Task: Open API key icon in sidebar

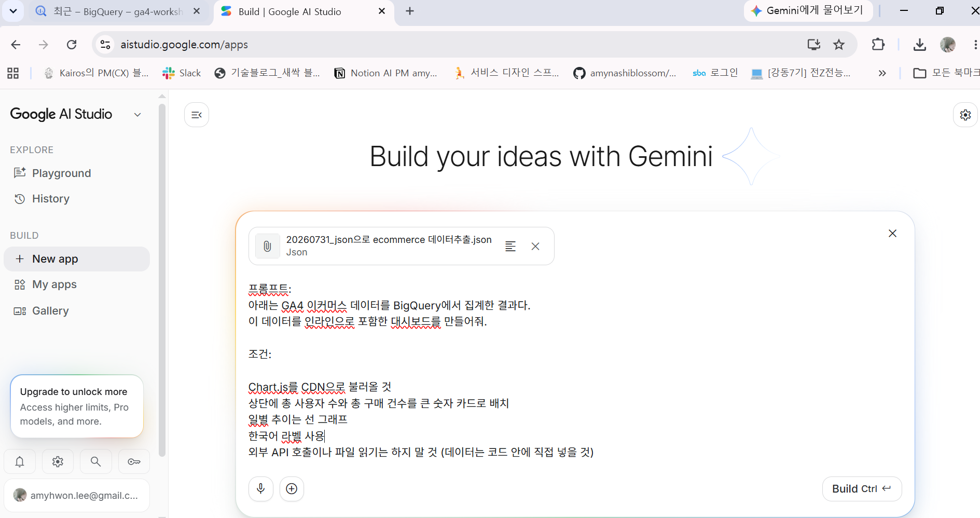Action: pos(134,461)
